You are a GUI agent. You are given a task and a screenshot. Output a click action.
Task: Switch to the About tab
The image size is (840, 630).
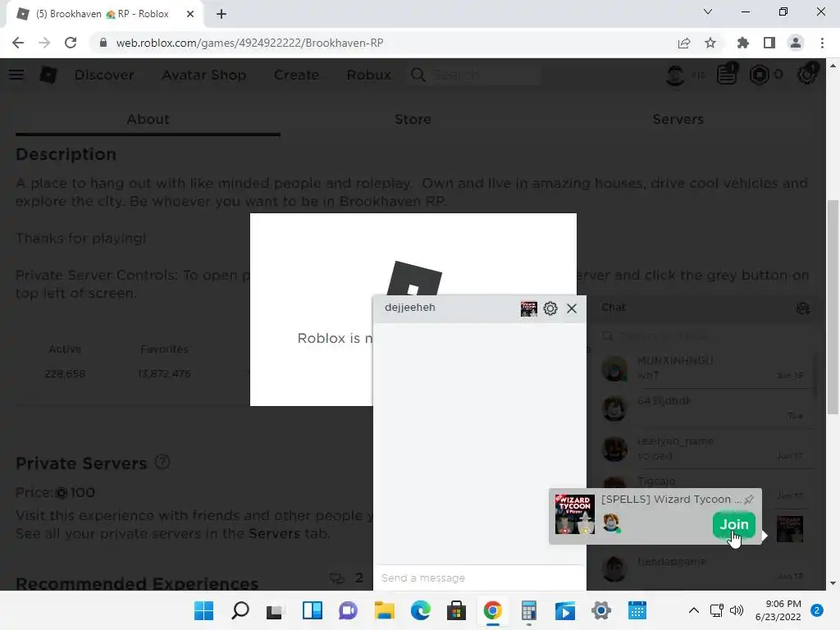(x=148, y=119)
